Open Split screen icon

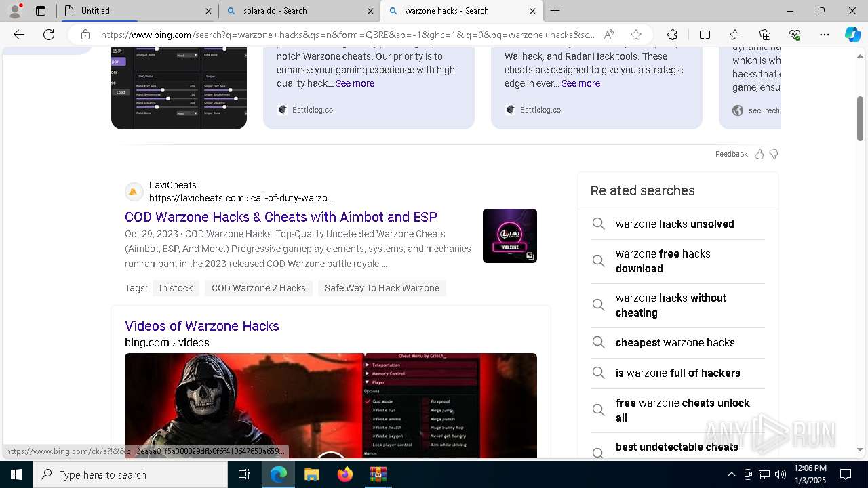705,35
